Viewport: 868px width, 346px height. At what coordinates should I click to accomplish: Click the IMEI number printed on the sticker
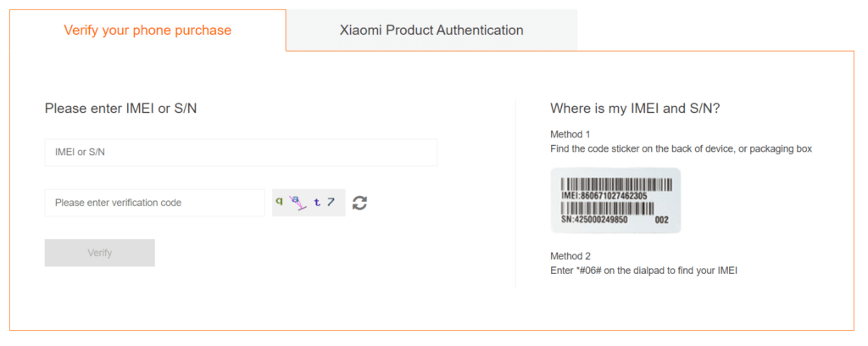point(604,196)
